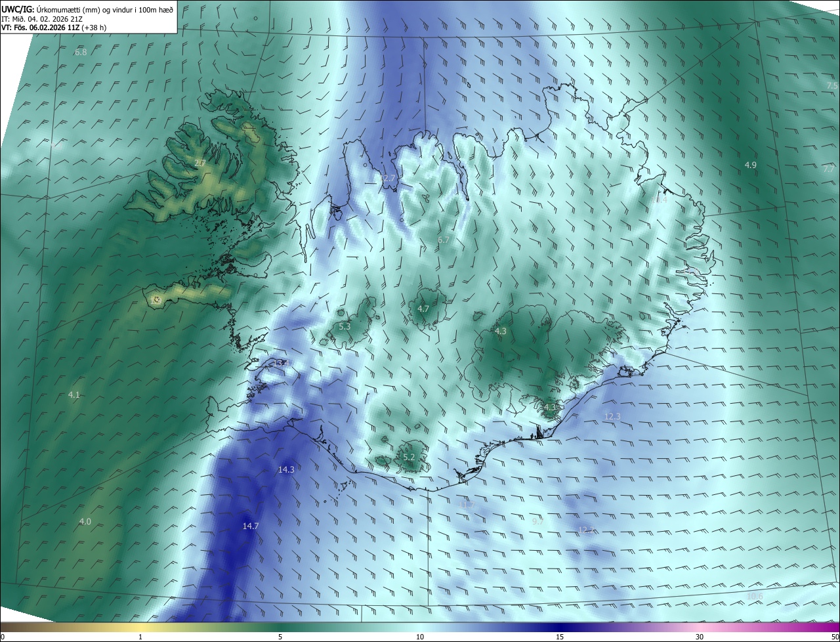Click the colorbar tick label 50

(835, 637)
